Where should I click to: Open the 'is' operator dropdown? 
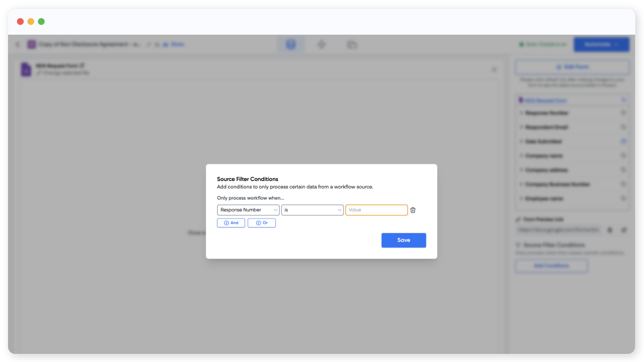312,210
